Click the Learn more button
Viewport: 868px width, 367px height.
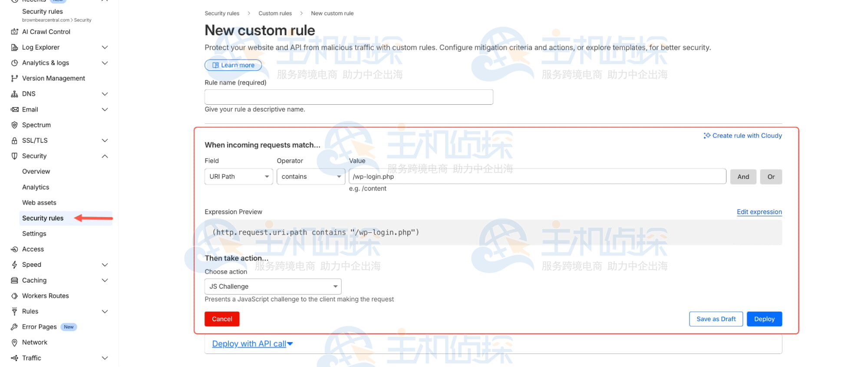click(233, 65)
